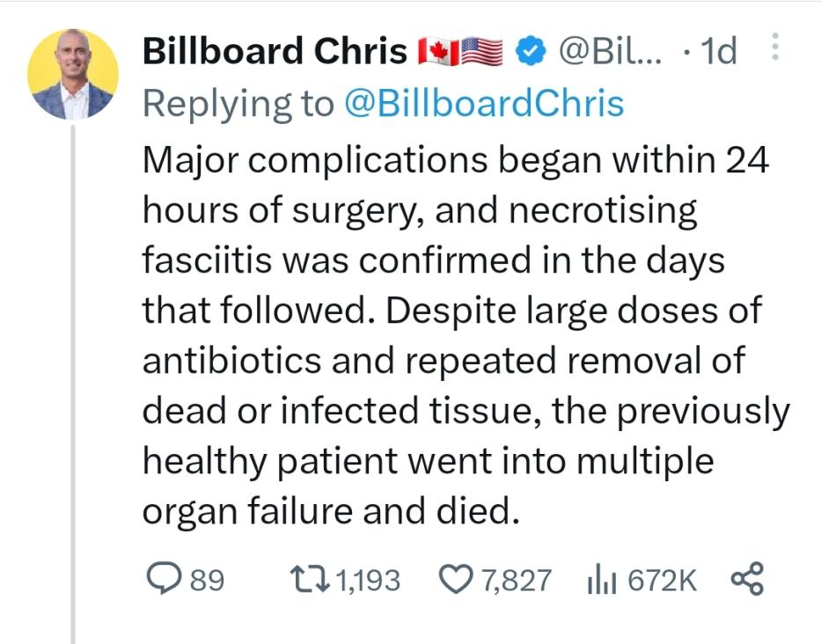Image resolution: width=821 pixels, height=644 pixels.
Task: Open the Billboard Chris profile avatar
Action: click(73, 74)
